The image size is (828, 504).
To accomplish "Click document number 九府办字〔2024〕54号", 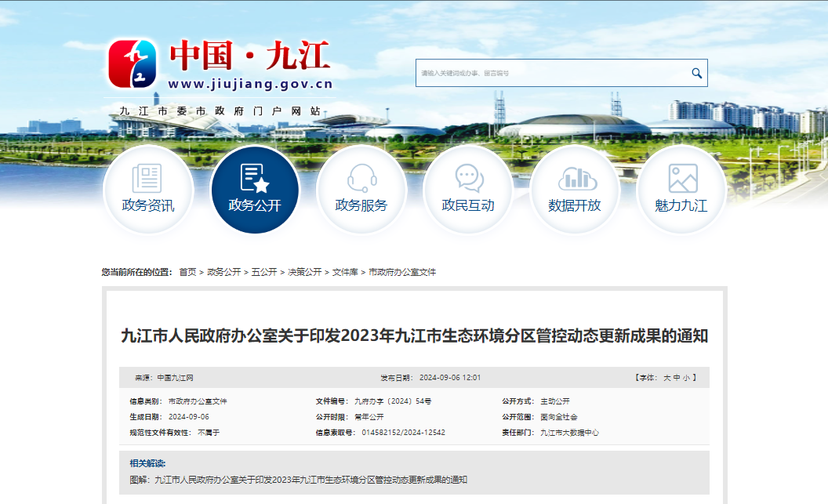I will (x=393, y=401).
